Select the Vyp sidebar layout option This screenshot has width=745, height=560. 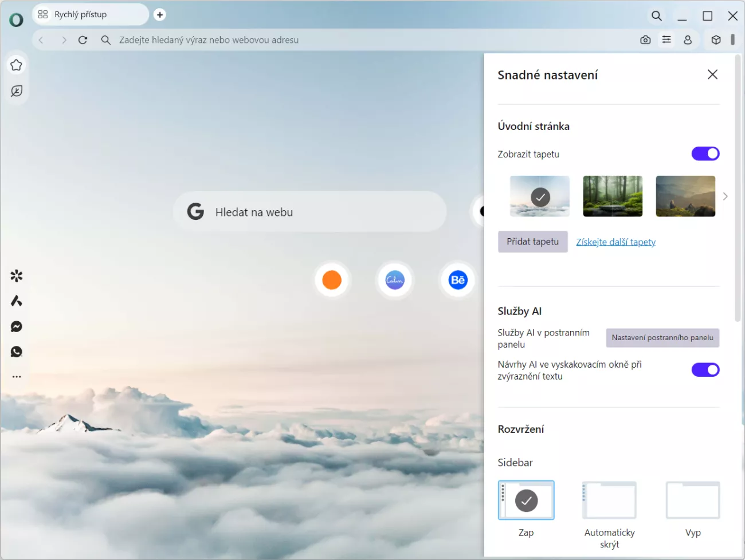click(692, 500)
